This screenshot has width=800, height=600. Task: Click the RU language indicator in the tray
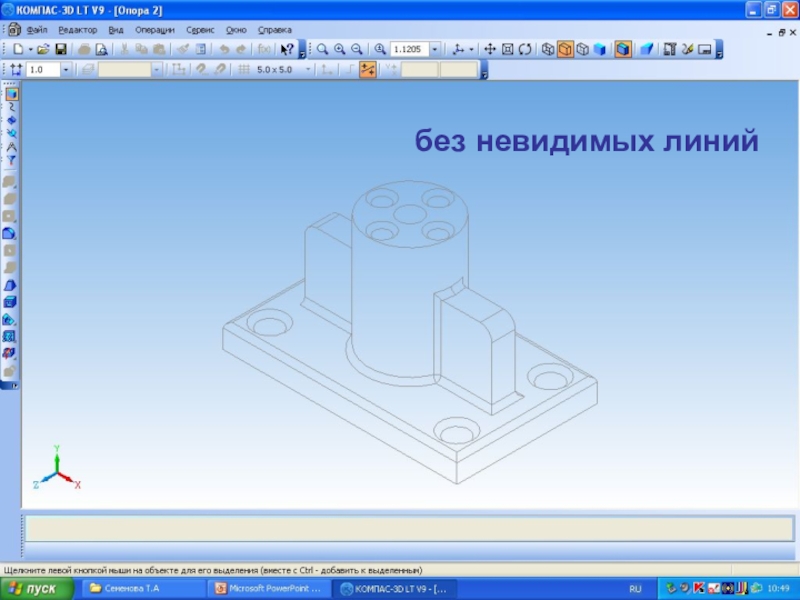(x=635, y=589)
